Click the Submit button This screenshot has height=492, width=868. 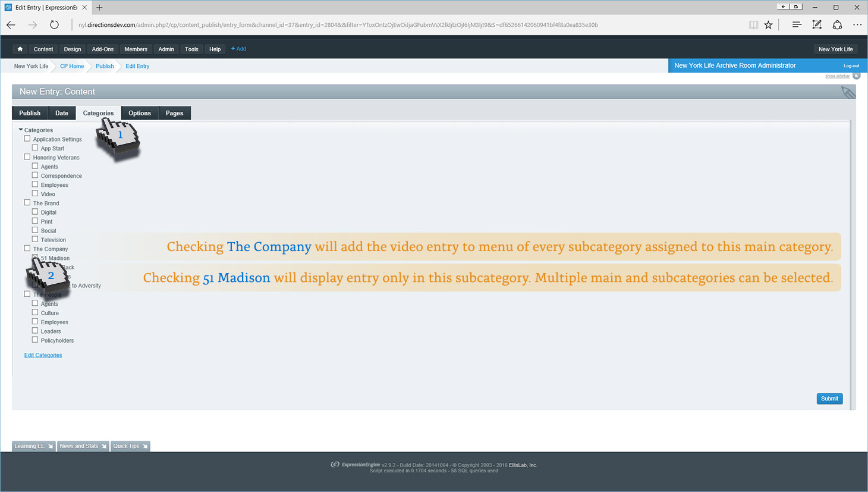pyautogui.click(x=829, y=399)
